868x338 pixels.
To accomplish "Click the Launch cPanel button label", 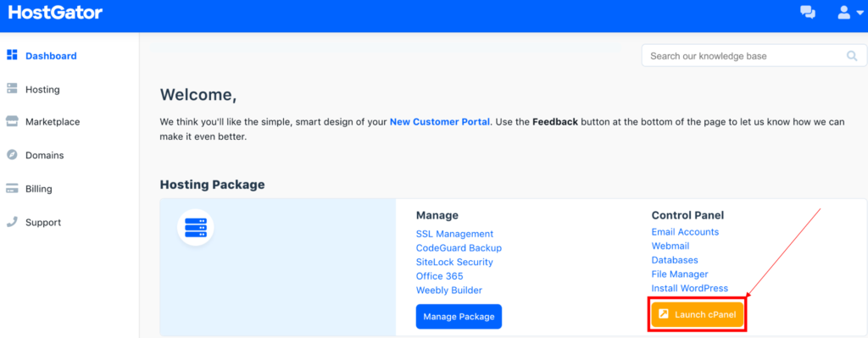I will (705, 315).
